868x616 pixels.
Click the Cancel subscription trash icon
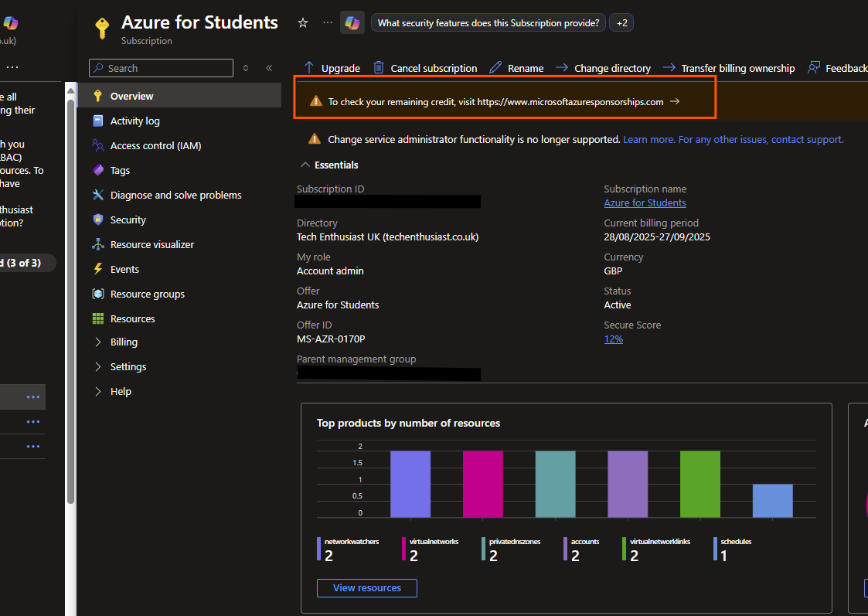point(379,67)
